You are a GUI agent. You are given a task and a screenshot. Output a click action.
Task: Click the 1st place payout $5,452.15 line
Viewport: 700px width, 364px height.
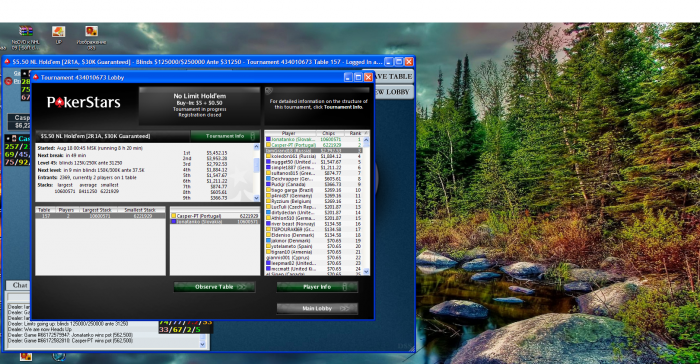click(x=205, y=153)
